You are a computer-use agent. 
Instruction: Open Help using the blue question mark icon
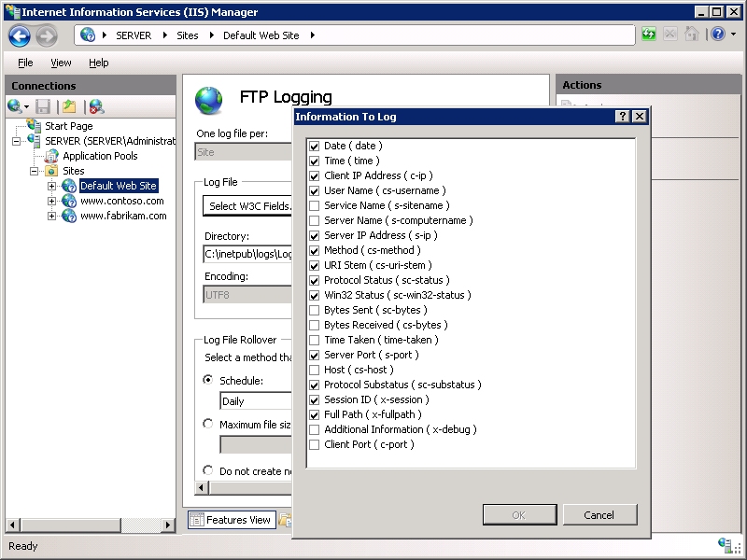(717, 35)
